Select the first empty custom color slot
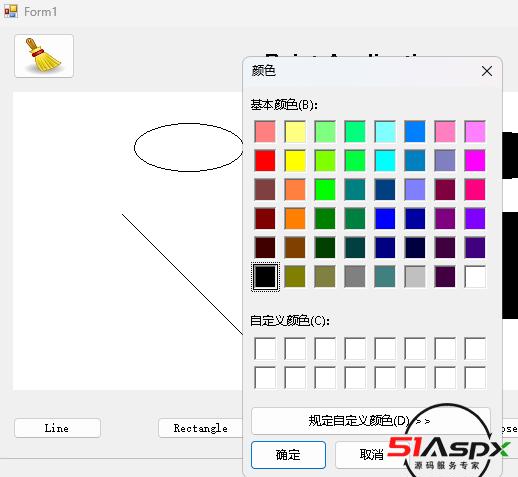Screen dimensions: 518x477 265,348
